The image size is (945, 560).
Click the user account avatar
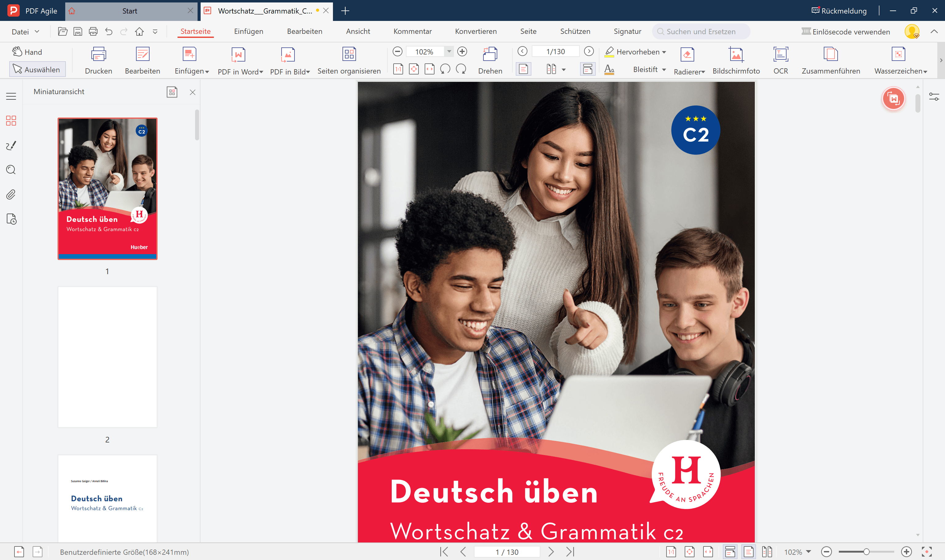[912, 31]
